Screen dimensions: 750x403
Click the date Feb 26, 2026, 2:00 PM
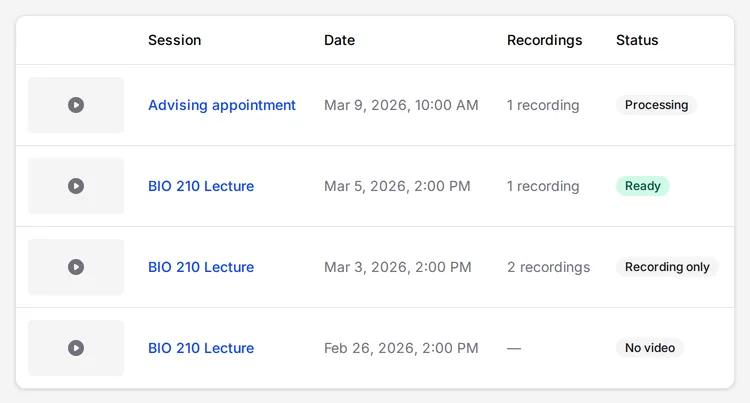point(401,348)
